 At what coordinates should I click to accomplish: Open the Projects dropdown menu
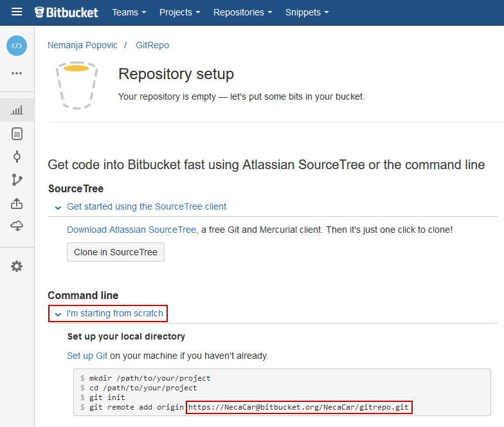click(x=179, y=12)
